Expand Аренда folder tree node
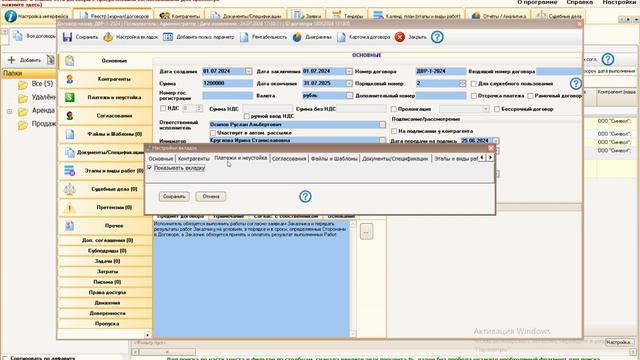 9,111
